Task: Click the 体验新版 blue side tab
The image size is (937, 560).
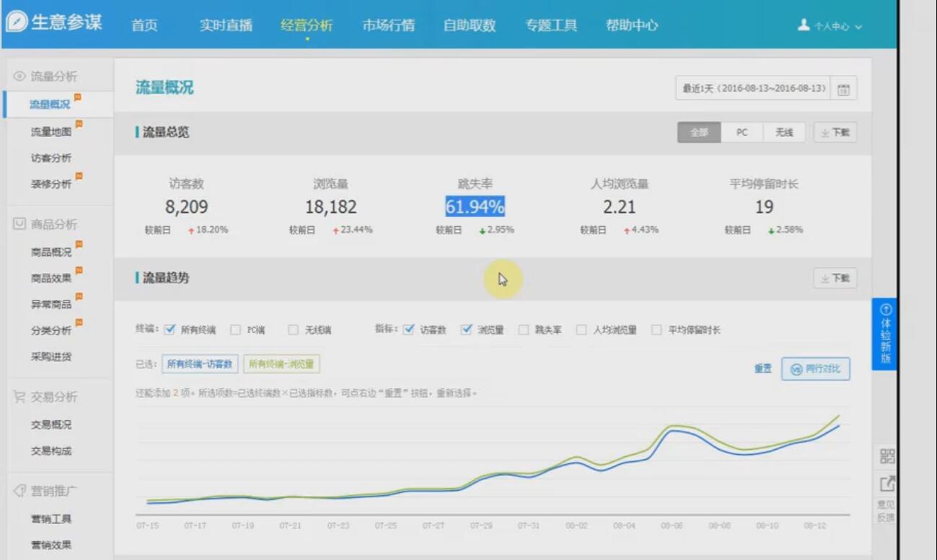Action: [886, 334]
